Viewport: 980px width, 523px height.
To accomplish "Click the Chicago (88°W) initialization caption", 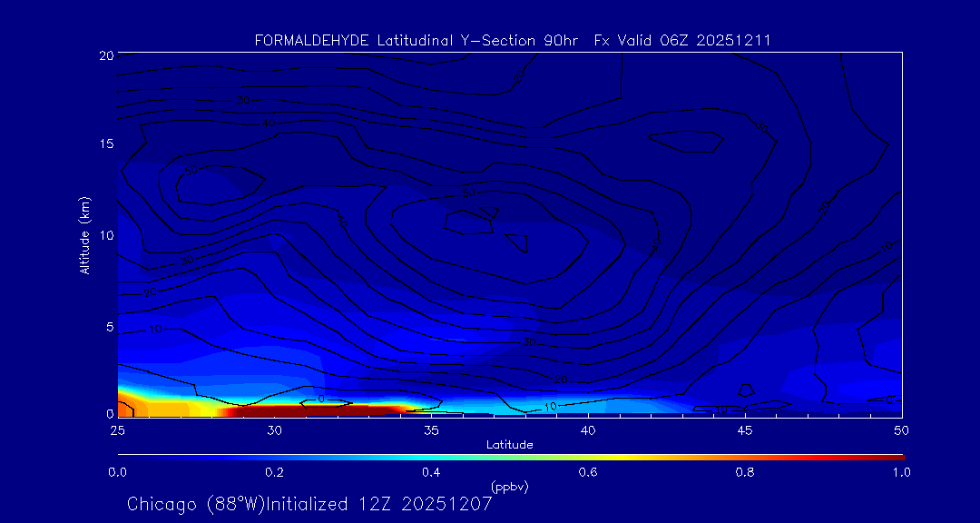I will [309, 504].
